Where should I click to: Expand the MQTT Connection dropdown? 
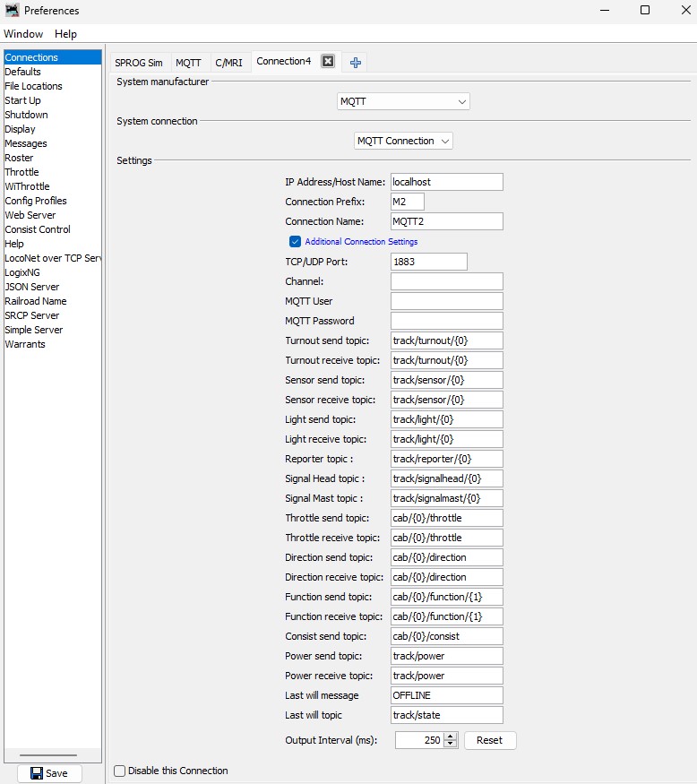(x=403, y=142)
